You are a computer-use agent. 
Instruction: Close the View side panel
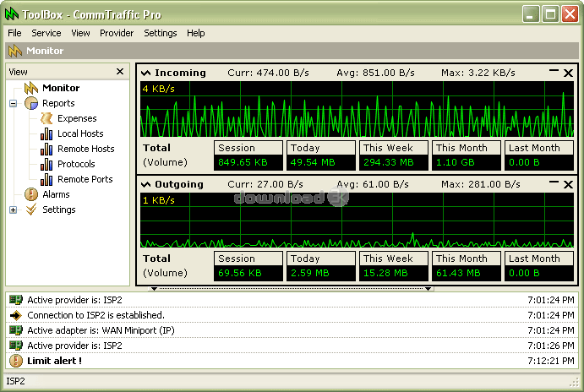pos(120,72)
